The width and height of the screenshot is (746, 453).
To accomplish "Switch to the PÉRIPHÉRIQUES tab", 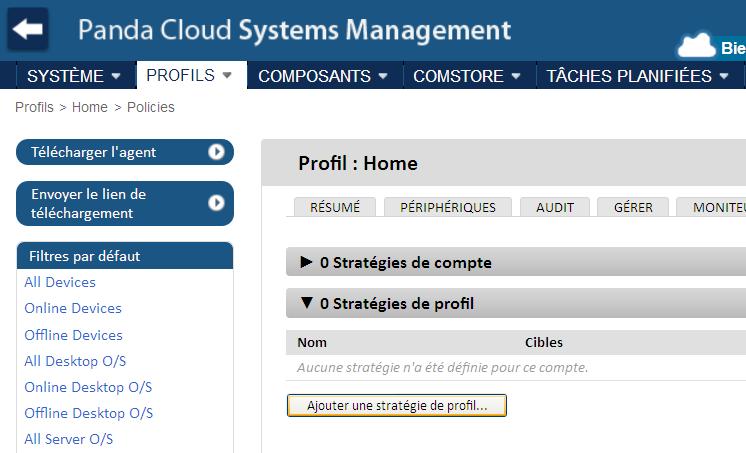I will 448,207.
